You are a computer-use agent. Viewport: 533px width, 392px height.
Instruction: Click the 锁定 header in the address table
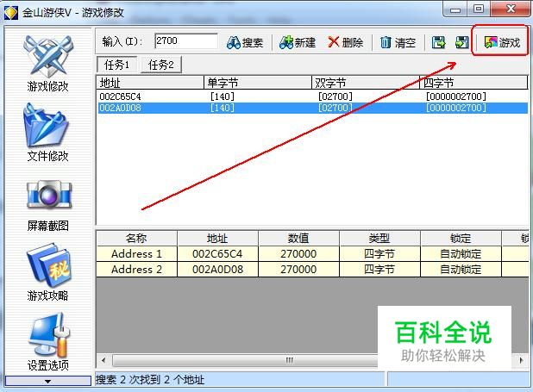coord(461,238)
